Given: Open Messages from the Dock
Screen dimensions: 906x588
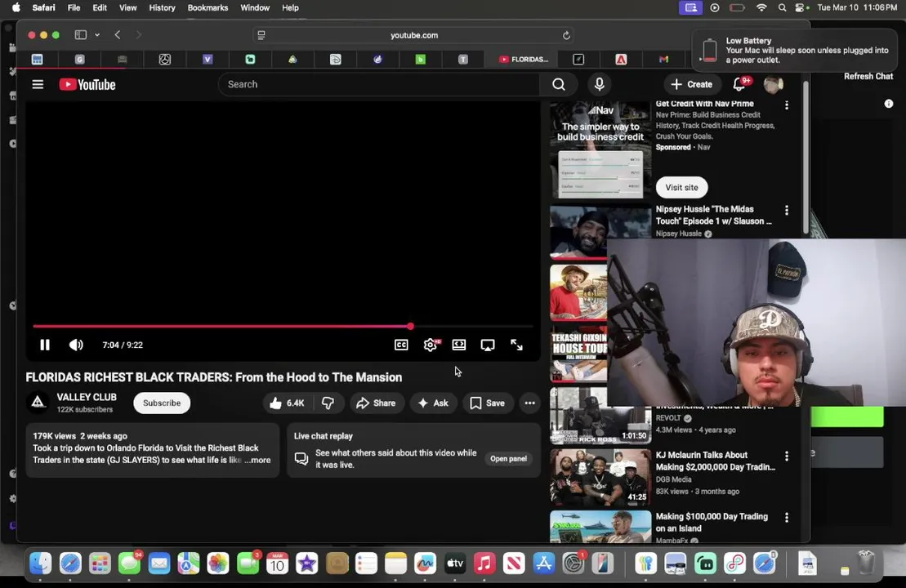Looking at the screenshot, I should 129,563.
